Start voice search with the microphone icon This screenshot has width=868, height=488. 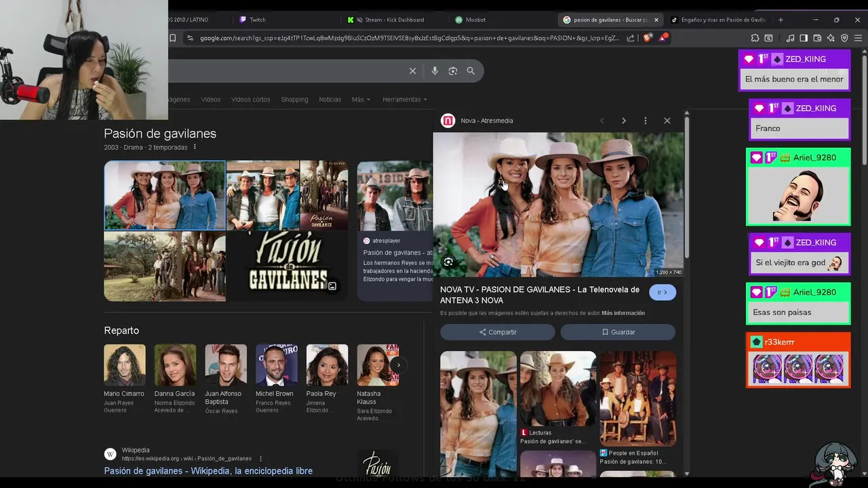[435, 70]
